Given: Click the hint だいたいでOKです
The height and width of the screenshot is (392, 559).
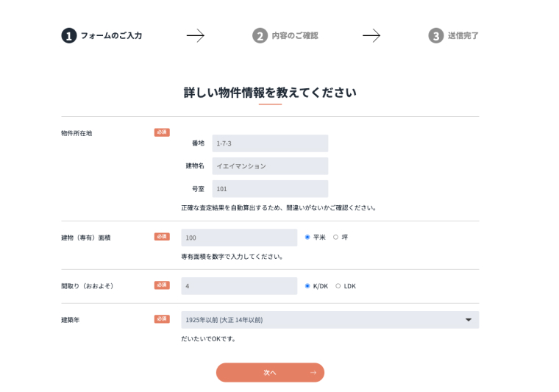Looking at the screenshot, I should click(x=208, y=339).
